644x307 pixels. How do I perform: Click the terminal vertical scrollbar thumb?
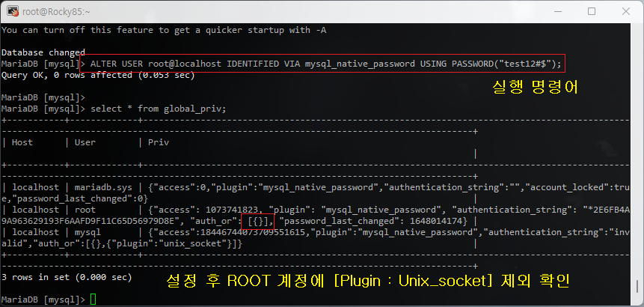click(x=638, y=285)
